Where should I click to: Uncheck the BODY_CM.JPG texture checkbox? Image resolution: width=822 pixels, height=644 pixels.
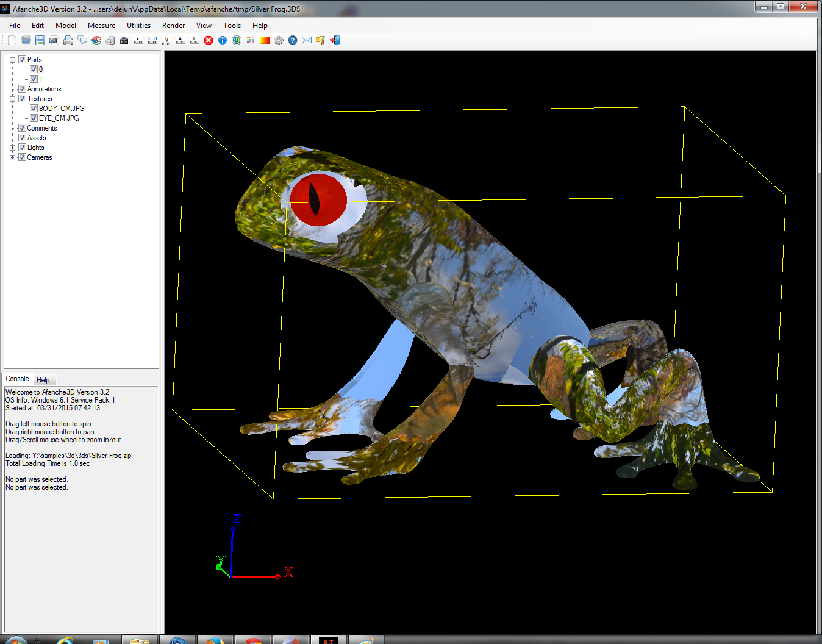tap(34, 109)
